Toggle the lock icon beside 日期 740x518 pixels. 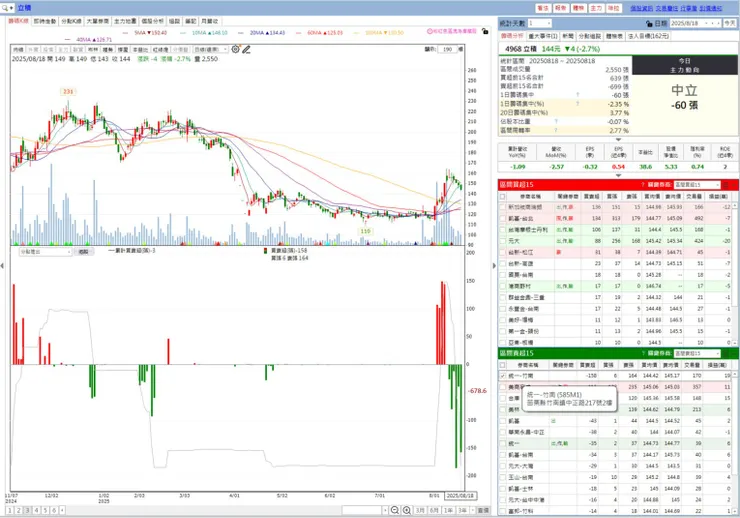649,24
